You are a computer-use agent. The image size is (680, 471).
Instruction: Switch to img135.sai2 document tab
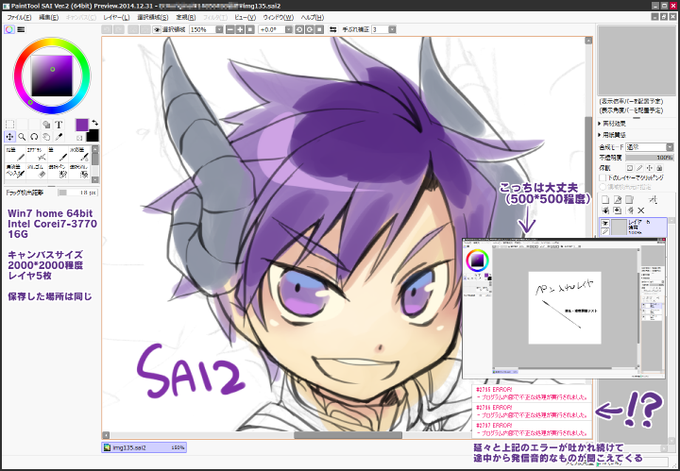(x=144, y=448)
